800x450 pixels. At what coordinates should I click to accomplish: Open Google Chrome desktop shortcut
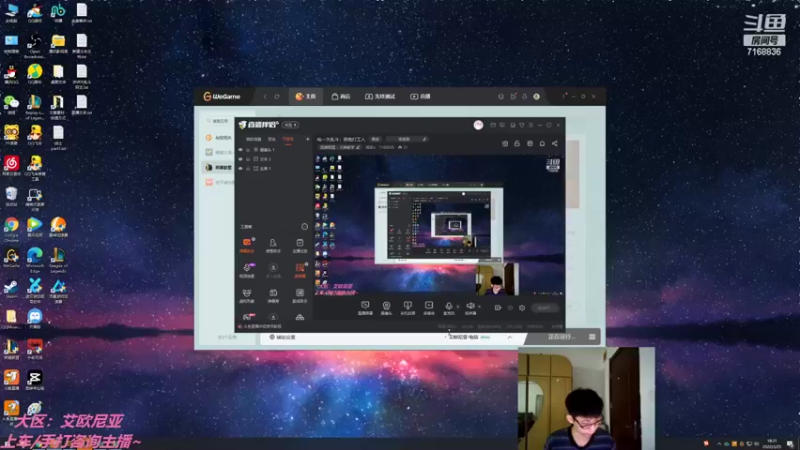coord(11,228)
